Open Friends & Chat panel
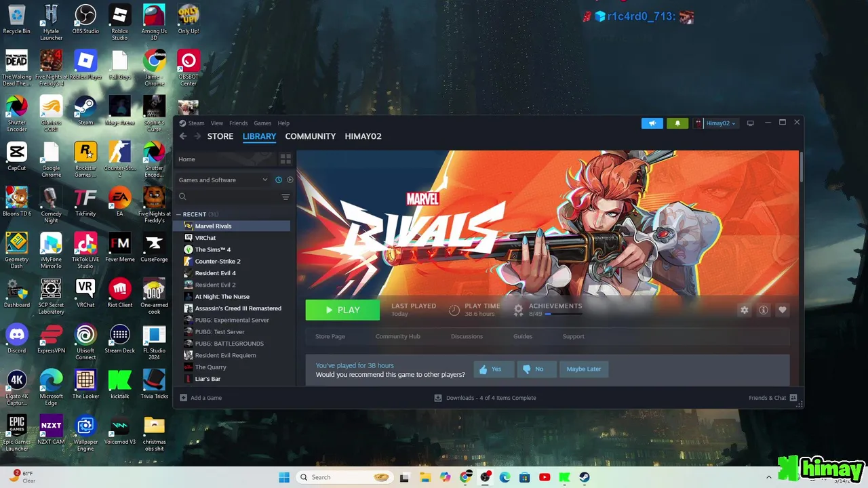Screen dimensions: 868x488 click(x=772, y=398)
